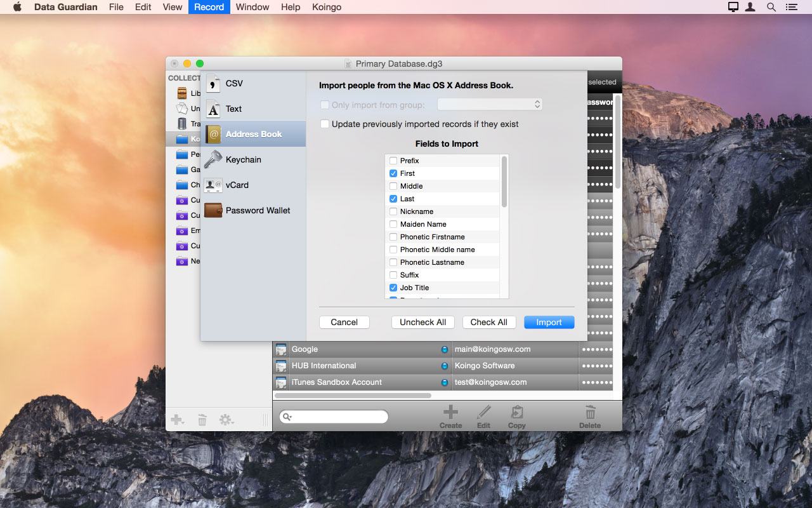Open the View menu
812x508 pixels.
pos(173,7)
